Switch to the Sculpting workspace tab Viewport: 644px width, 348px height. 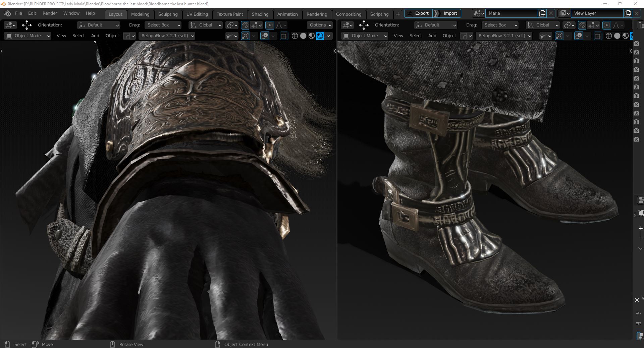(x=168, y=14)
